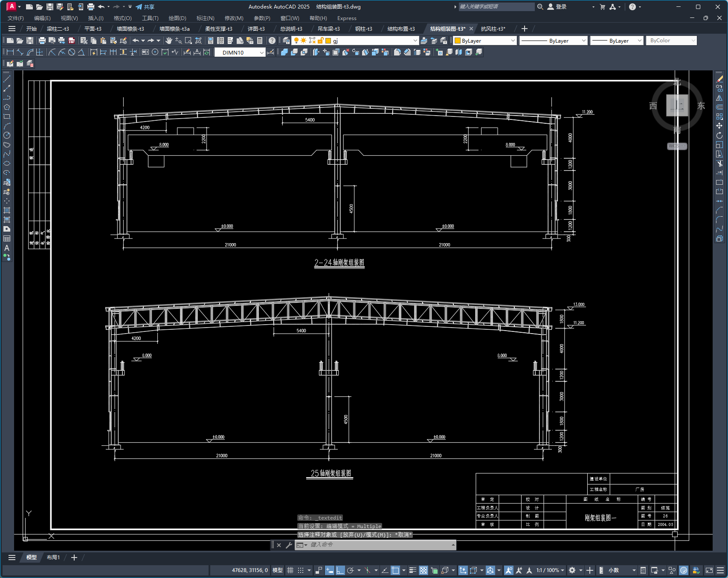Toggle lineweight display in the status bar
This screenshot has height=578, width=728.
click(413, 570)
